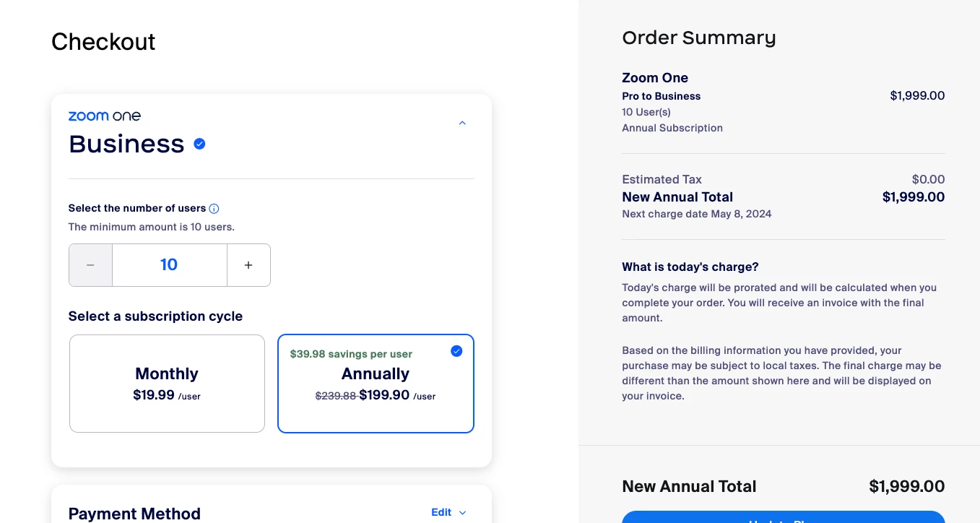Click "The minimum amount is 10 users." text
Screen dimensions: 980x523
[152, 227]
